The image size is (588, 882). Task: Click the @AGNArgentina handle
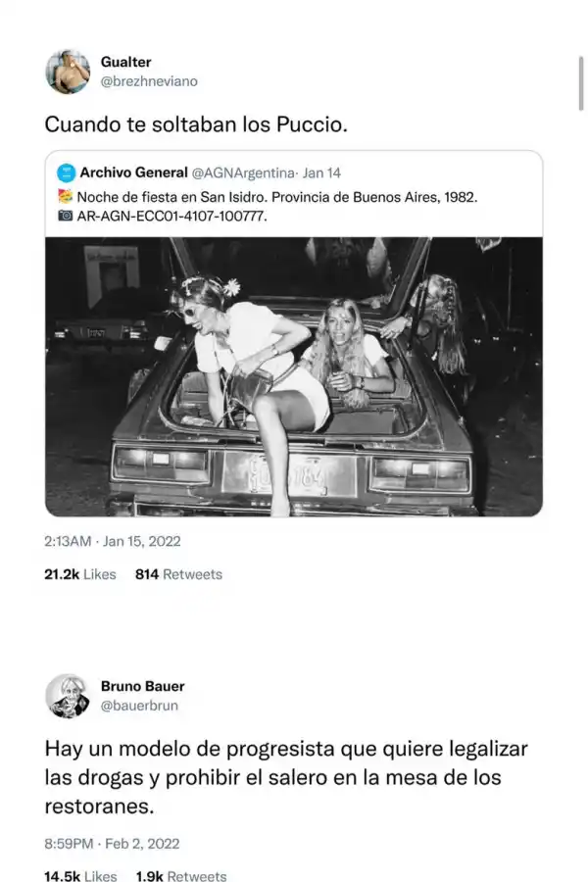pos(244,173)
